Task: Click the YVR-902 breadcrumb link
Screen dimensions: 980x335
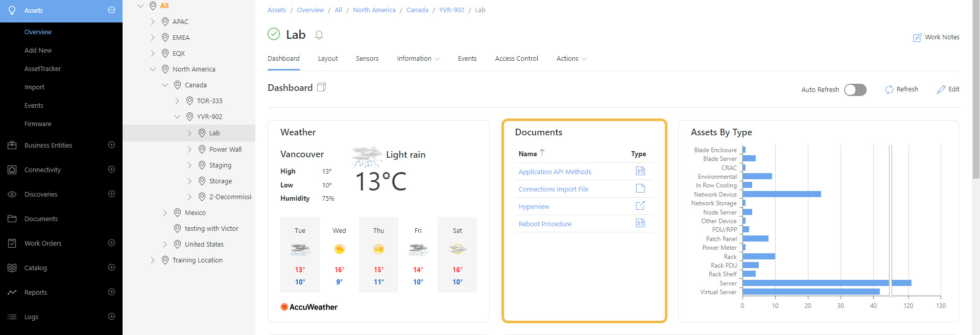Action: coord(451,10)
